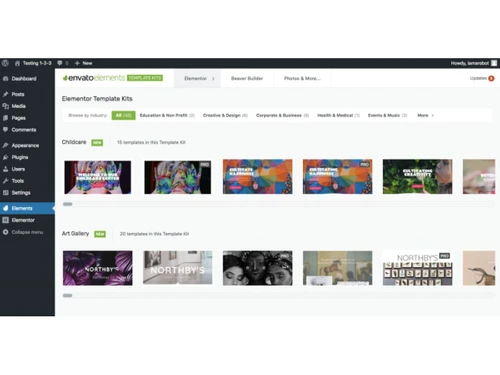Click the Childcare scrollbar handle

pos(68,204)
